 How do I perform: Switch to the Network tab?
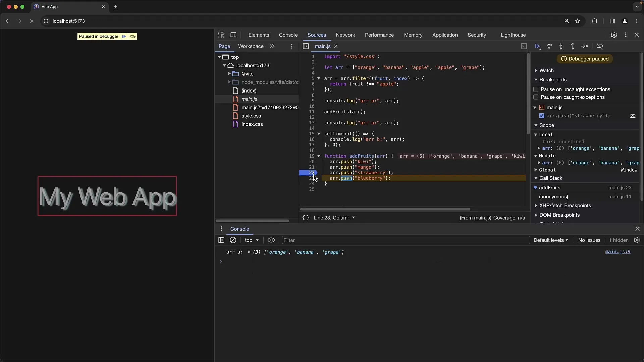[345, 35]
